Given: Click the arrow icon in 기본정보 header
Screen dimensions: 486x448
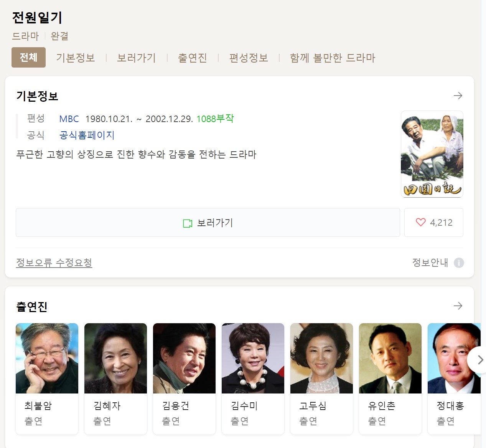Looking at the screenshot, I should click(x=458, y=96).
